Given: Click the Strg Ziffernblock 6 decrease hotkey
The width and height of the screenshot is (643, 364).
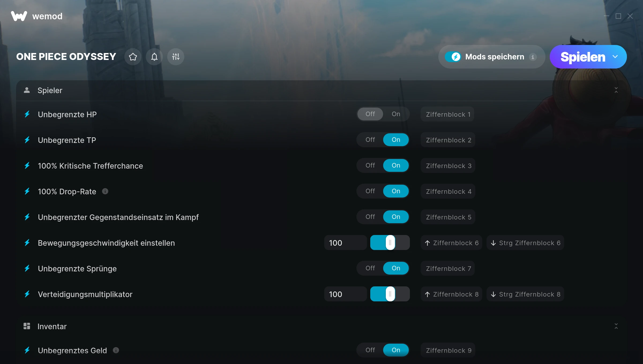Looking at the screenshot, I should (x=525, y=243).
